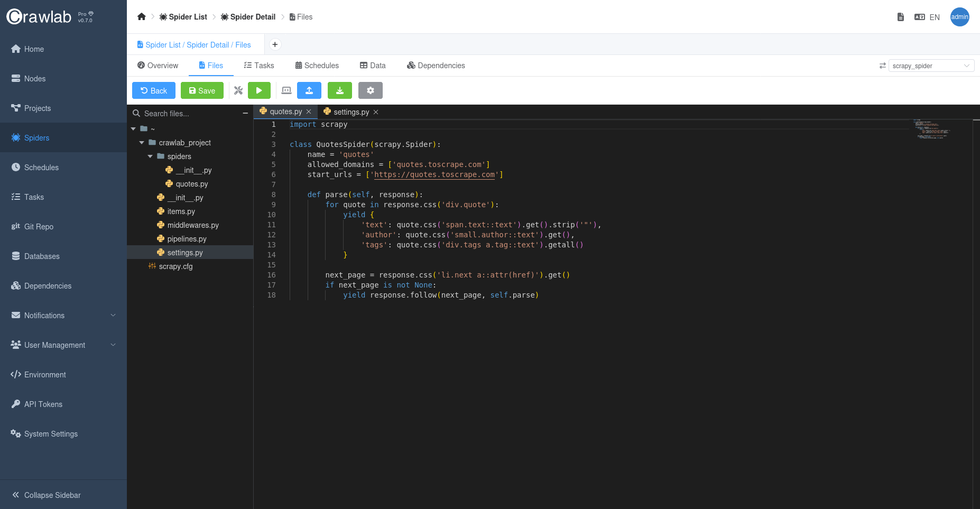This screenshot has height=509, width=980.
Task: Open the code tools wrench icon
Action: pos(238,90)
